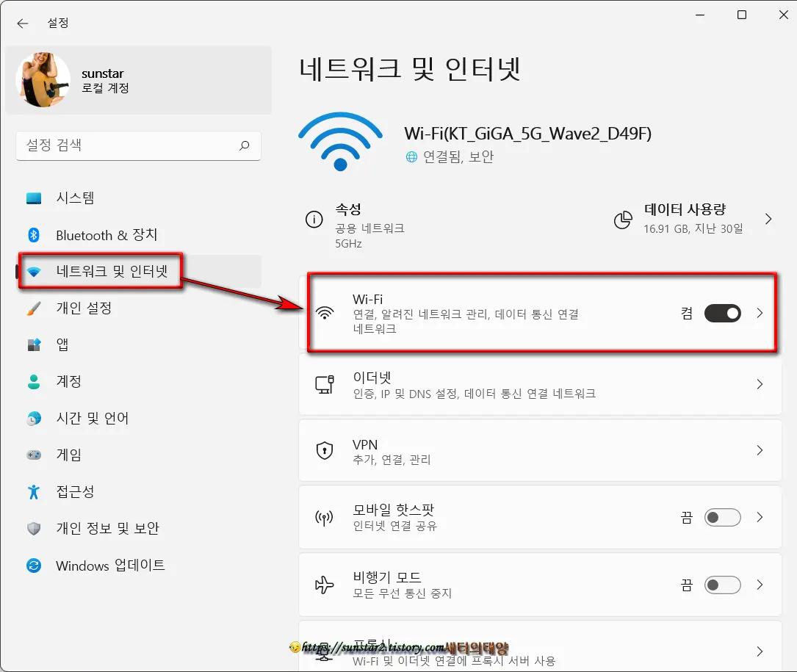797x672 pixels.
Task: Turn off the Wi-Fi toggle
Action: 722,313
